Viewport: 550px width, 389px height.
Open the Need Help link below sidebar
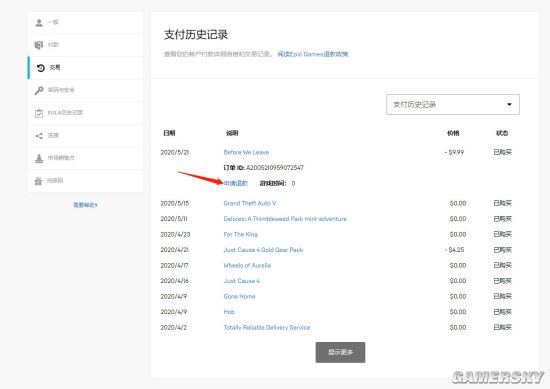[x=85, y=205]
